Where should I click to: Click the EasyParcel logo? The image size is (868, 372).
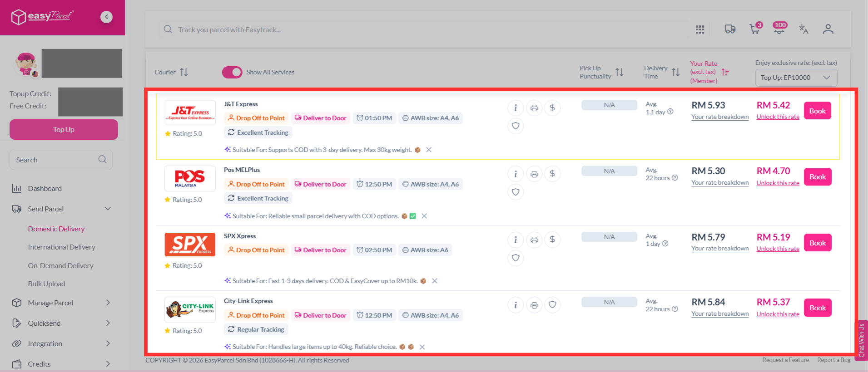[42, 17]
